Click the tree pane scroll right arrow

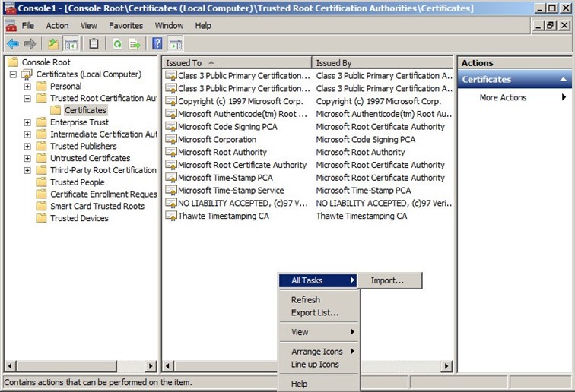pyautogui.click(x=151, y=365)
